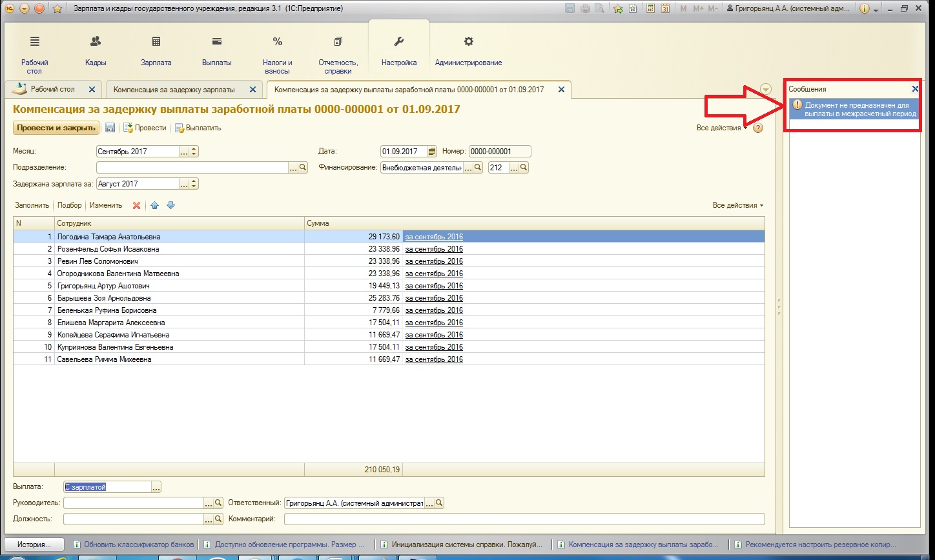Open the Рабочий стол section icon
Viewport: 935px width, 560px height.
[x=34, y=41]
